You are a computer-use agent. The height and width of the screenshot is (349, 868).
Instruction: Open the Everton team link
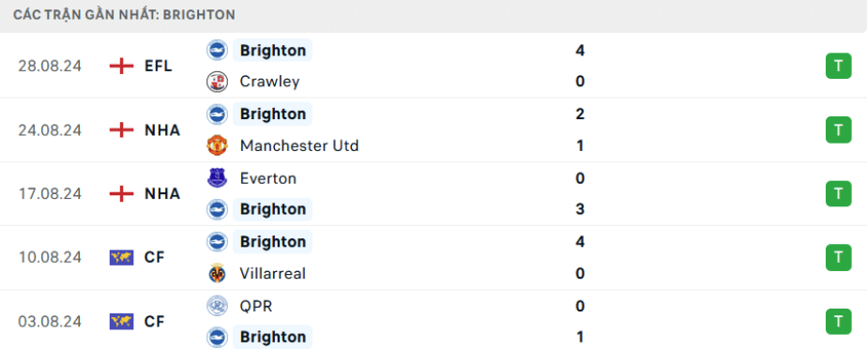click(268, 178)
